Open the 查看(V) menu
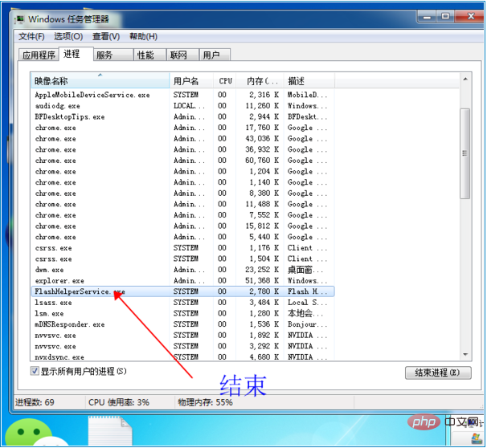The height and width of the screenshot is (448, 487). click(x=106, y=37)
